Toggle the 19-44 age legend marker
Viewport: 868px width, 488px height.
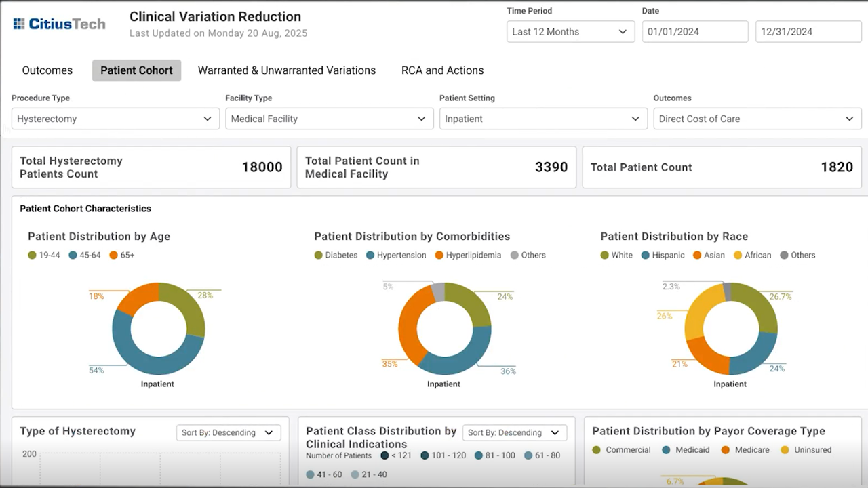pos(32,256)
